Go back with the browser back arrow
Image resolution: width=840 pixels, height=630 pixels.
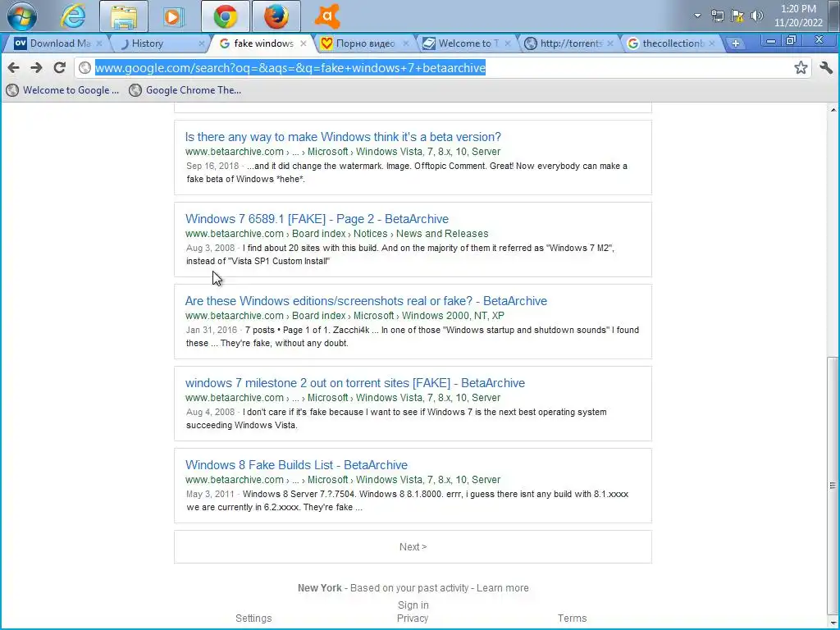[14, 67]
